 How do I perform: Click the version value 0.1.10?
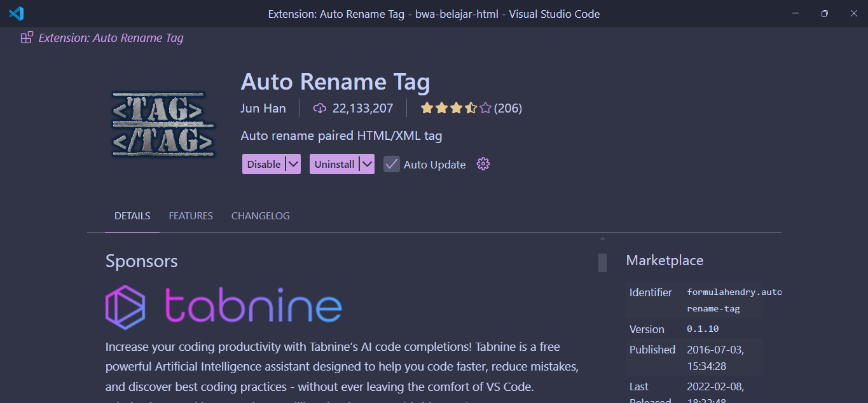(x=703, y=329)
